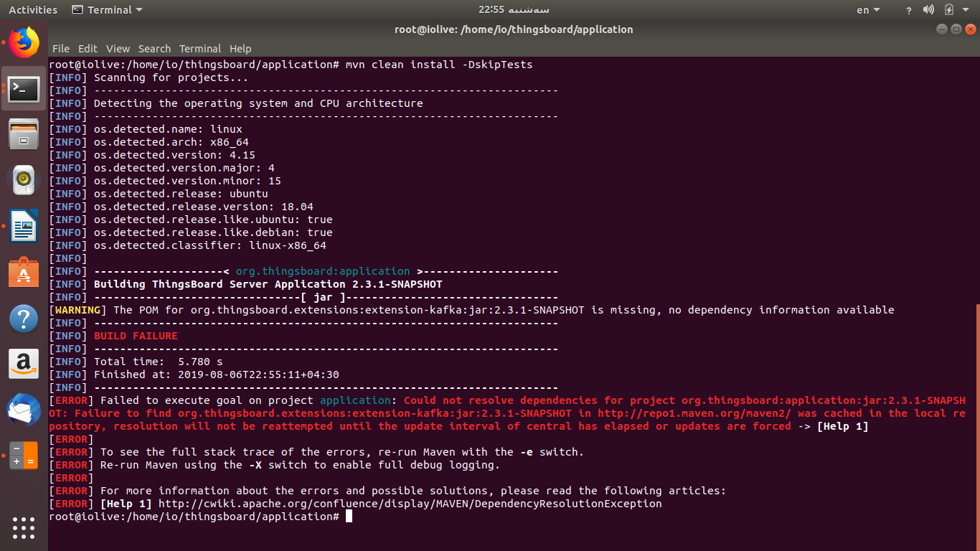Open the Amazon dock icon
Image resolution: width=980 pixels, height=551 pixels.
[24, 364]
